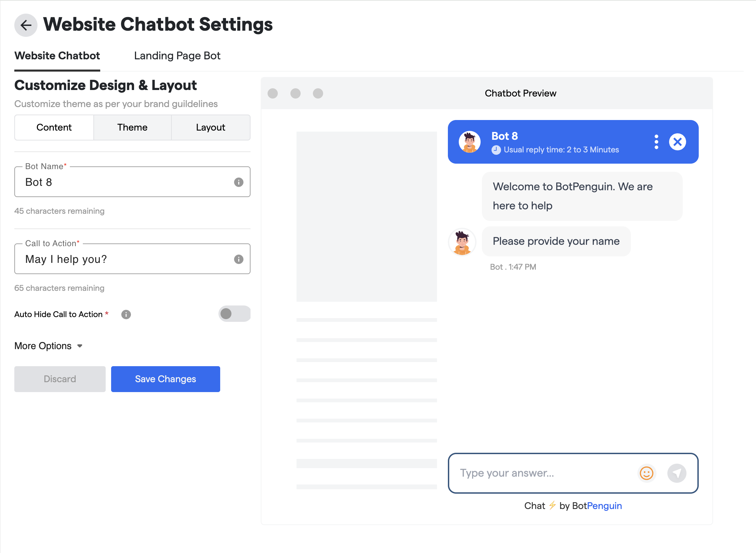
Task: Click the back arrow beside Website Chatbot Settings
Action: pos(26,25)
